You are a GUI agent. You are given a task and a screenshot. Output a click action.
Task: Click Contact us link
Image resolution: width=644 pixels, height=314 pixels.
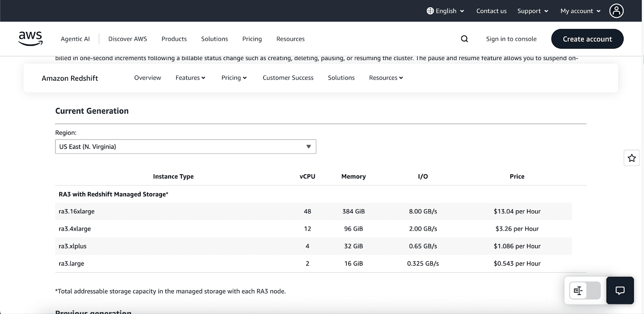[491, 11]
